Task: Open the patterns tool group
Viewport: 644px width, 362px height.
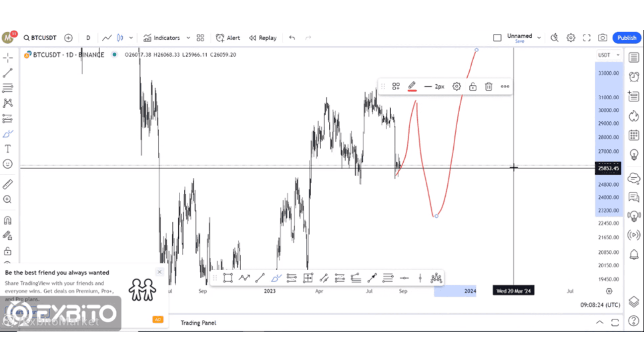Action: pos(8,103)
